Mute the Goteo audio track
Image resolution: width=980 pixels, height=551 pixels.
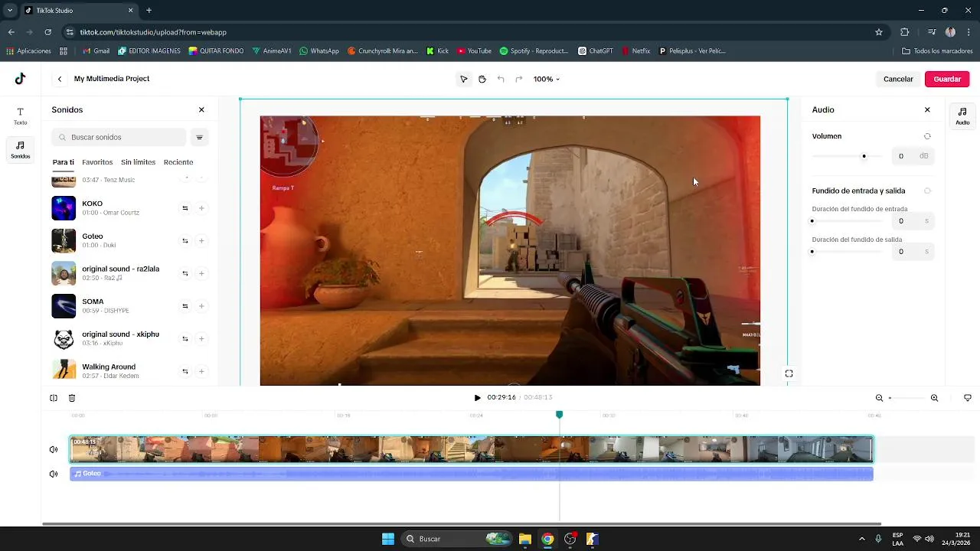(54, 474)
